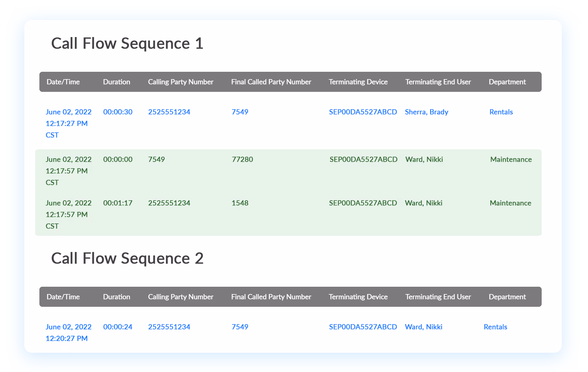This screenshot has width=588, height=372.
Task: Click called number 7549 in Sherra, Brady row
Action: 240,112
